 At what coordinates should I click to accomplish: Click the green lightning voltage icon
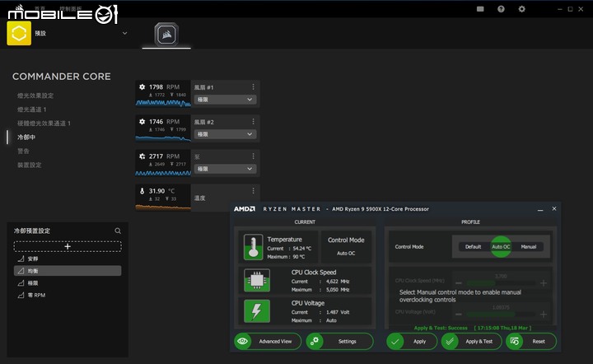pos(257,311)
